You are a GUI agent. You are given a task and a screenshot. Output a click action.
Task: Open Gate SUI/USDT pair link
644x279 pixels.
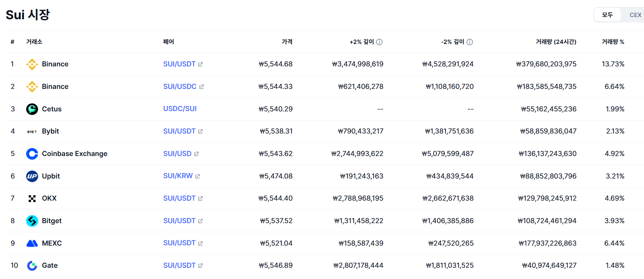(179, 265)
